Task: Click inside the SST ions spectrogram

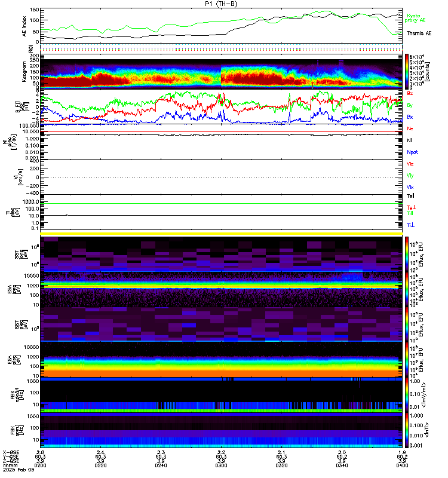Action: click(221, 254)
